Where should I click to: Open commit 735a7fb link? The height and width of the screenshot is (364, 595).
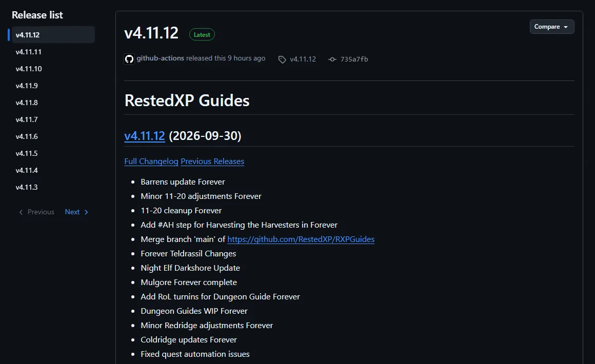click(x=354, y=59)
